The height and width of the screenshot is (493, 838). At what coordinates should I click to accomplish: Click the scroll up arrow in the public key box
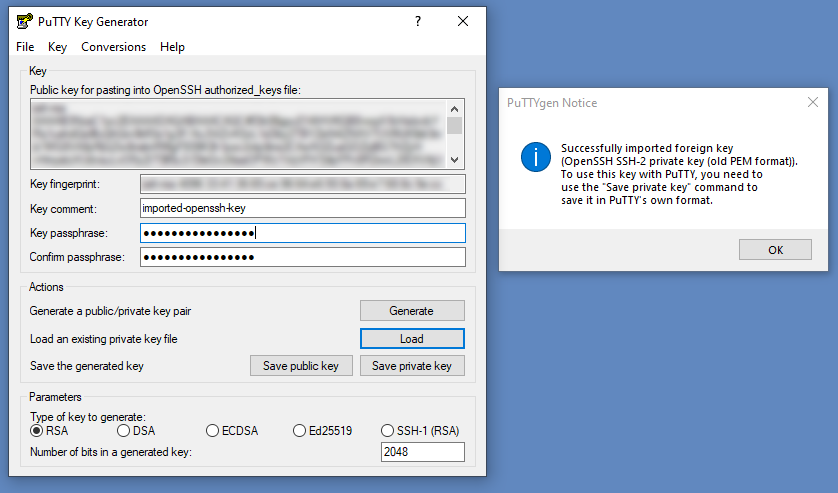[x=454, y=109]
